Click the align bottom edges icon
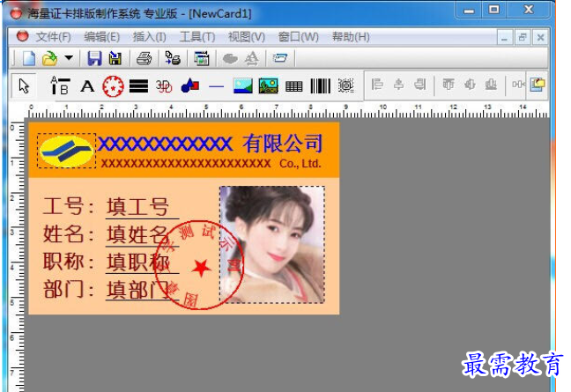Image resolution: width=571 pixels, height=392 pixels. (491, 85)
